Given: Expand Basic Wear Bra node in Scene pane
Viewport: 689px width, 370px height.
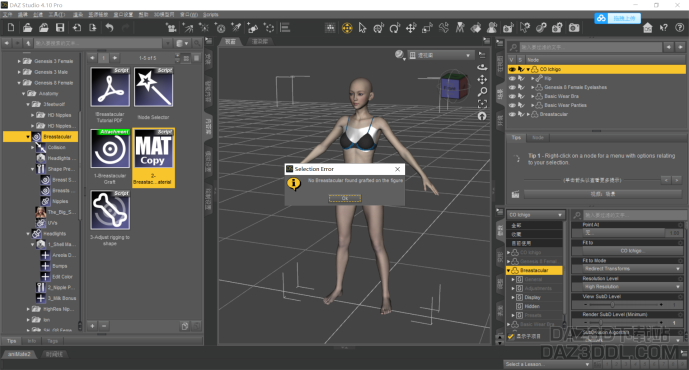Looking at the screenshot, I should pyautogui.click(x=533, y=96).
